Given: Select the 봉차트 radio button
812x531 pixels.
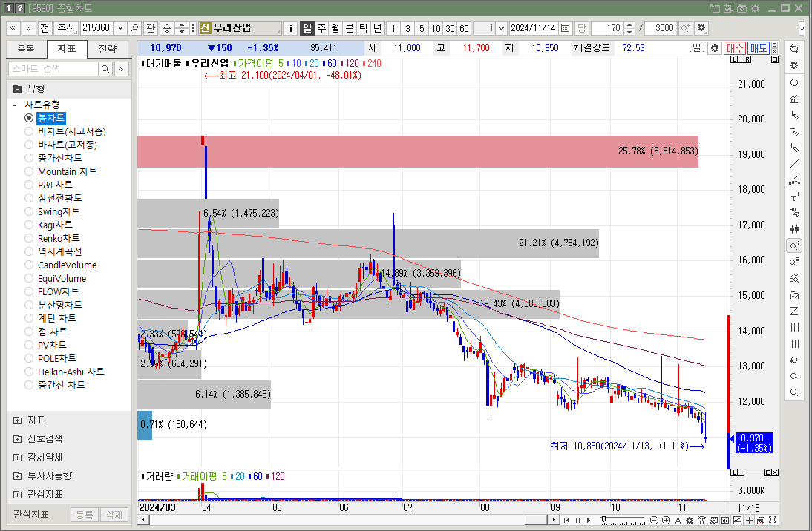Looking at the screenshot, I should (29, 118).
